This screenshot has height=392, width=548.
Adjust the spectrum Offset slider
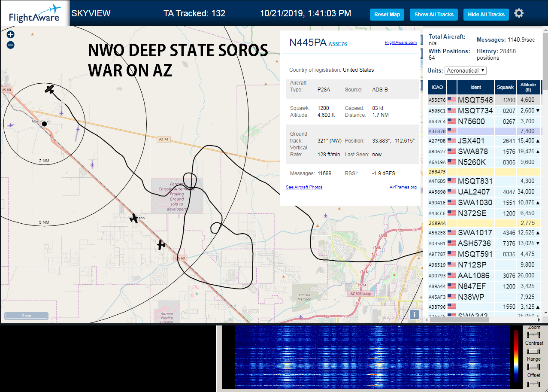[534, 383]
